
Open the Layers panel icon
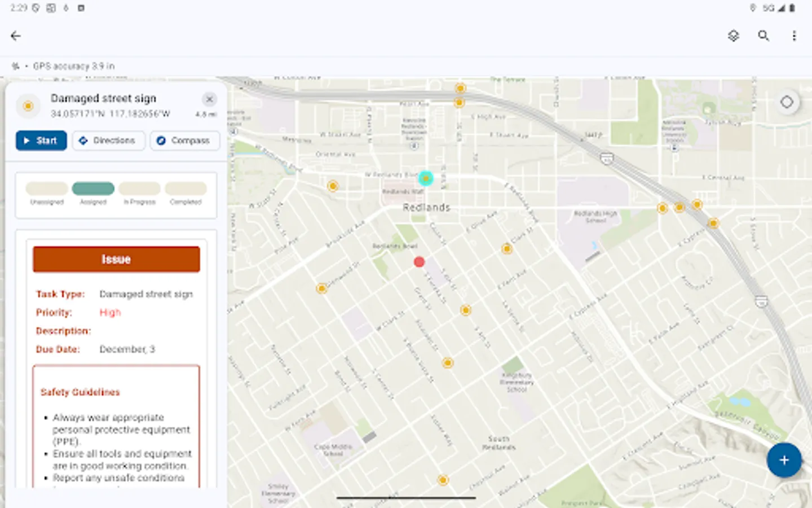pyautogui.click(x=733, y=36)
